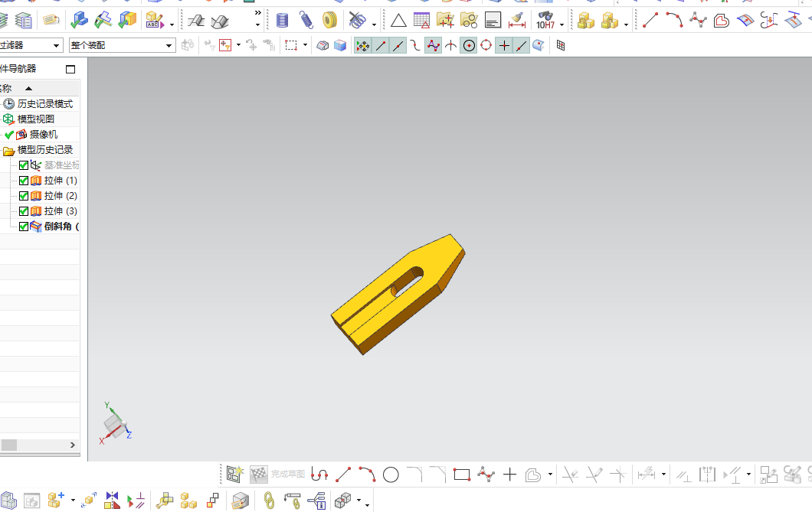Click the Add Component icon with plus

click(x=56, y=500)
